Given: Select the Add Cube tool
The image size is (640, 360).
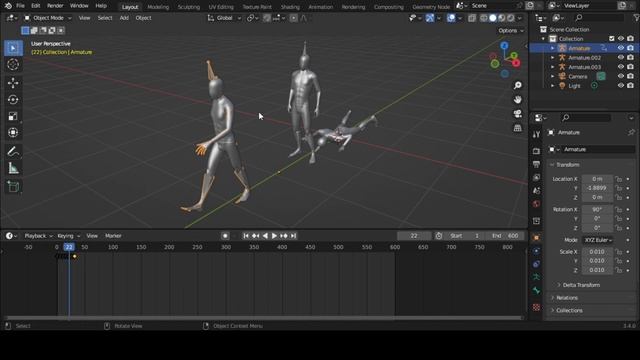Looking at the screenshot, I should point(13,187).
